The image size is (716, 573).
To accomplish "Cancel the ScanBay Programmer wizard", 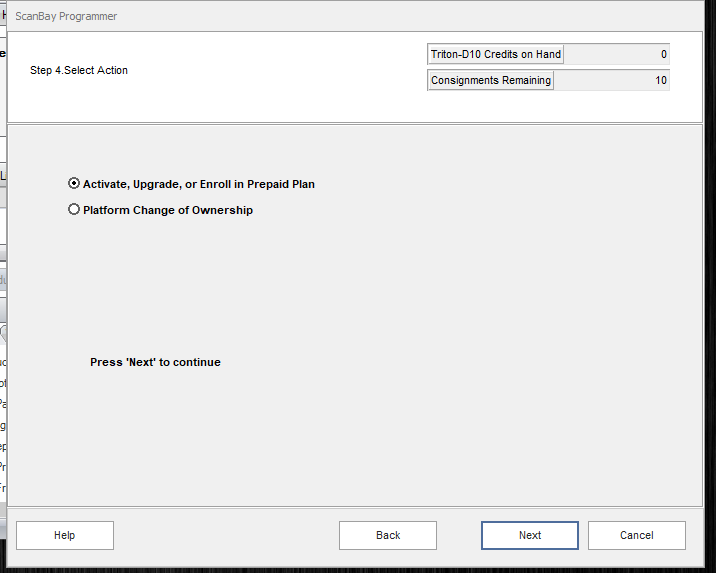I will 636,535.
